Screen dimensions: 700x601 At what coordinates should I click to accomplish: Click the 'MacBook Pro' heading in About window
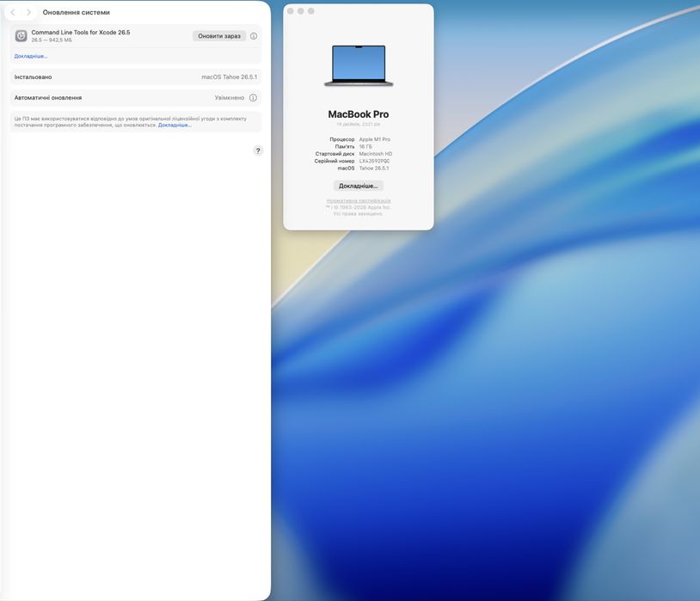tap(359, 114)
